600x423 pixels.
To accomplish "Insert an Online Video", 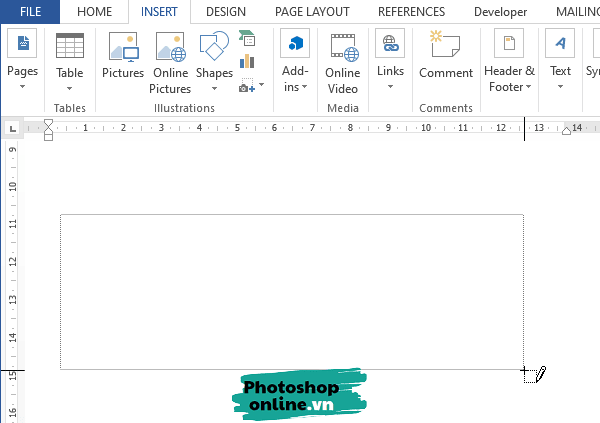I will click(343, 64).
